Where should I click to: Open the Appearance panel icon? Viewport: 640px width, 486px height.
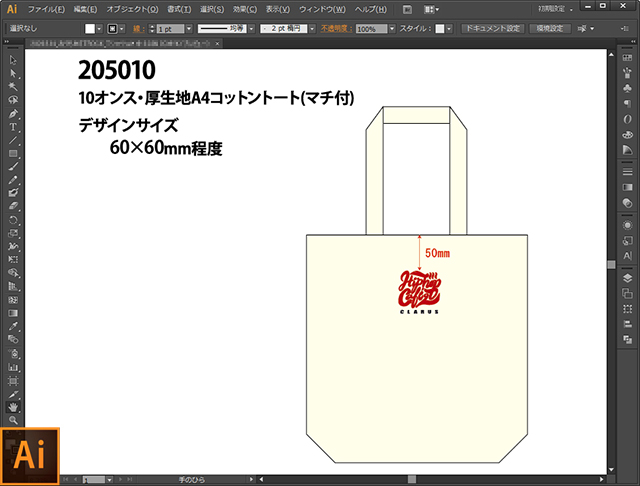click(x=627, y=225)
